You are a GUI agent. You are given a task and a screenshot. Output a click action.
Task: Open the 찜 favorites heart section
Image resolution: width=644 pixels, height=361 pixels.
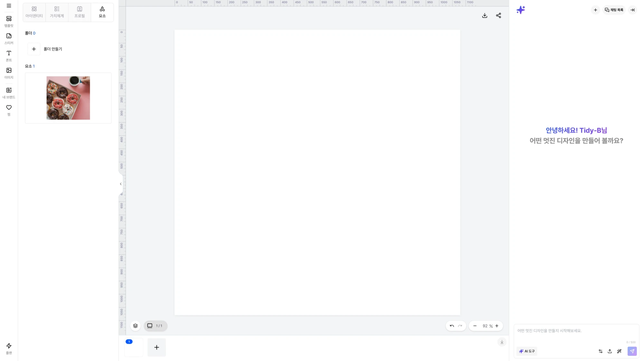coord(9,110)
